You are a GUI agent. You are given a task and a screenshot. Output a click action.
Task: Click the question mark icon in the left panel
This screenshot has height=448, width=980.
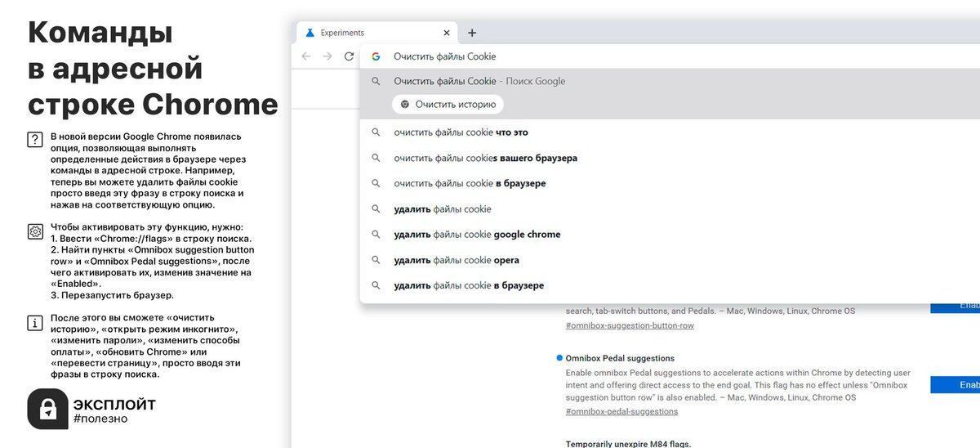34,140
